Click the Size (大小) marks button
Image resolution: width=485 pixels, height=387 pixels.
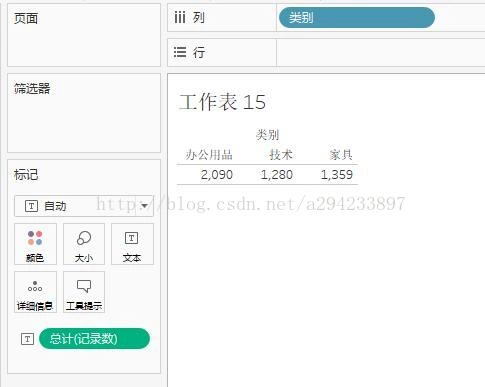click(x=84, y=244)
